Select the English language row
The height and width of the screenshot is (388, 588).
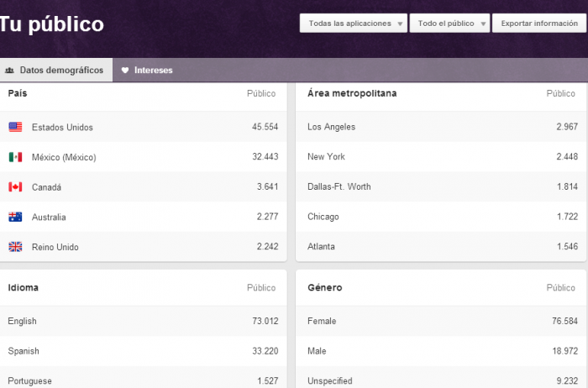click(143, 321)
